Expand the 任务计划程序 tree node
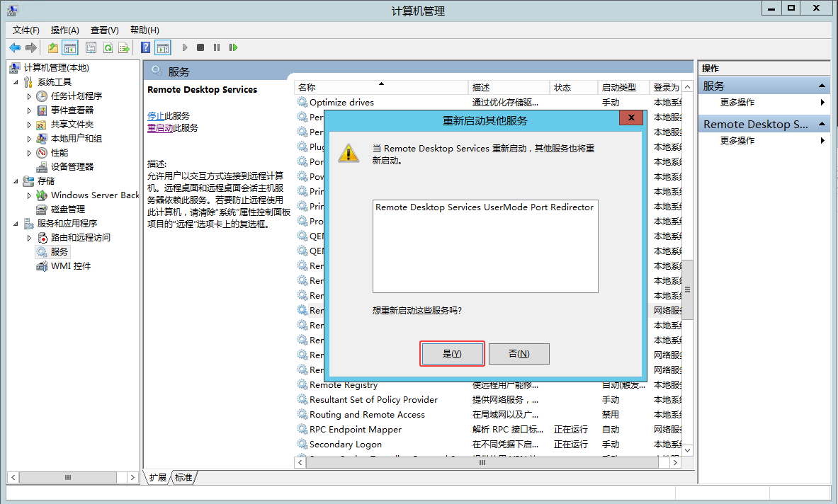The width and height of the screenshot is (838, 504). 29,96
